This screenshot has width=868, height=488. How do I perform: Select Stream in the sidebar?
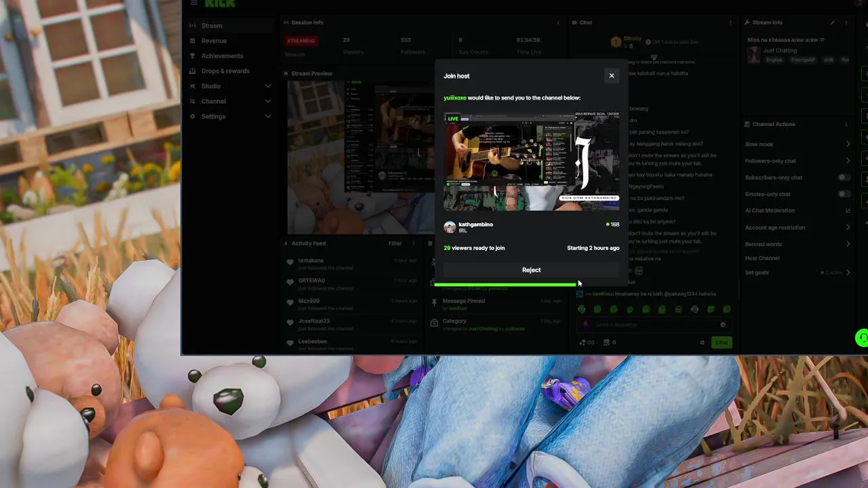click(230, 26)
